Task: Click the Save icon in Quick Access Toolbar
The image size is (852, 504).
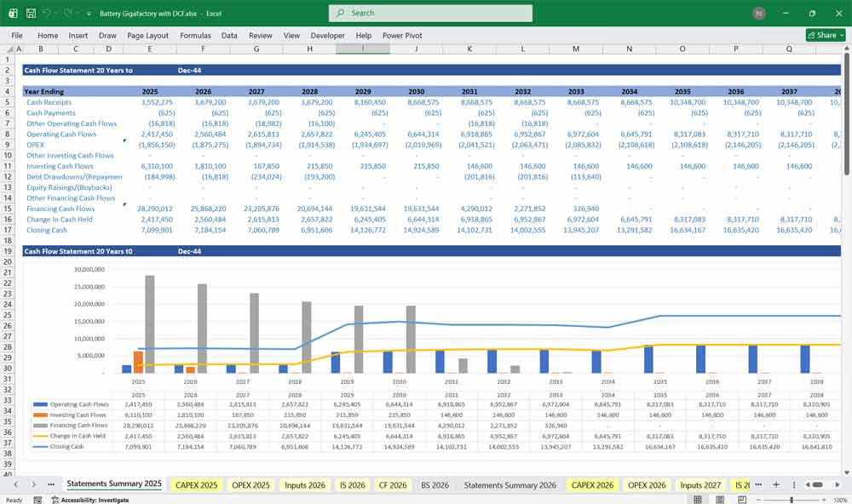Action: pos(30,13)
